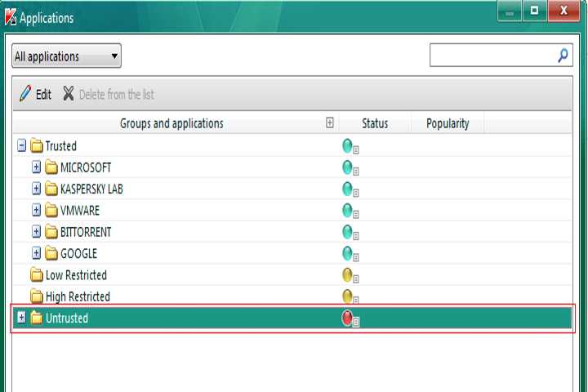Viewport: 588px width, 392px height.
Task: Sort by Popularity column header
Action: pyautogui.click(x=448, y=123)
